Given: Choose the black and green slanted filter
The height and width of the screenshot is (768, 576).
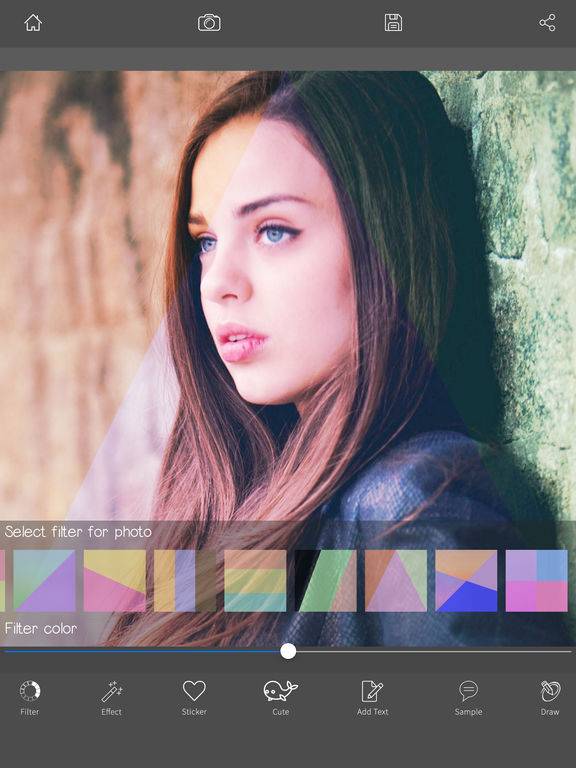Looking at the screenshot, I should click(326, 580).
